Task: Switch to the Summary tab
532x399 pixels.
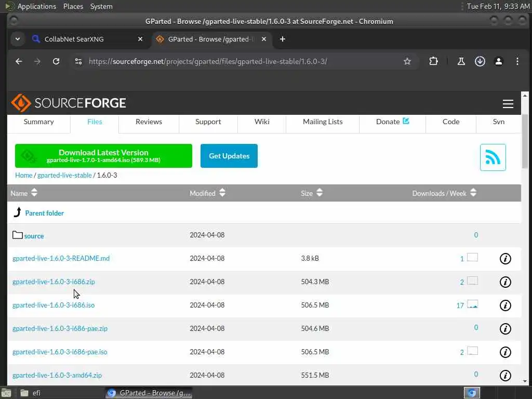Action: point(38,122)
